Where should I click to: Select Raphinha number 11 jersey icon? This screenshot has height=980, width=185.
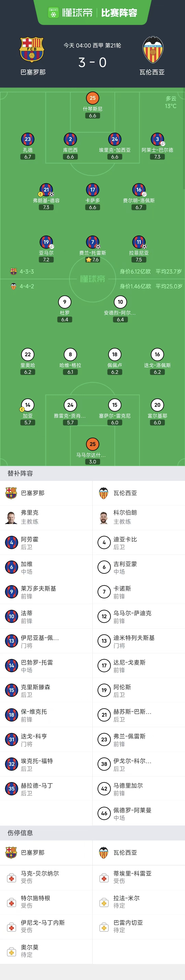[139, 242]
